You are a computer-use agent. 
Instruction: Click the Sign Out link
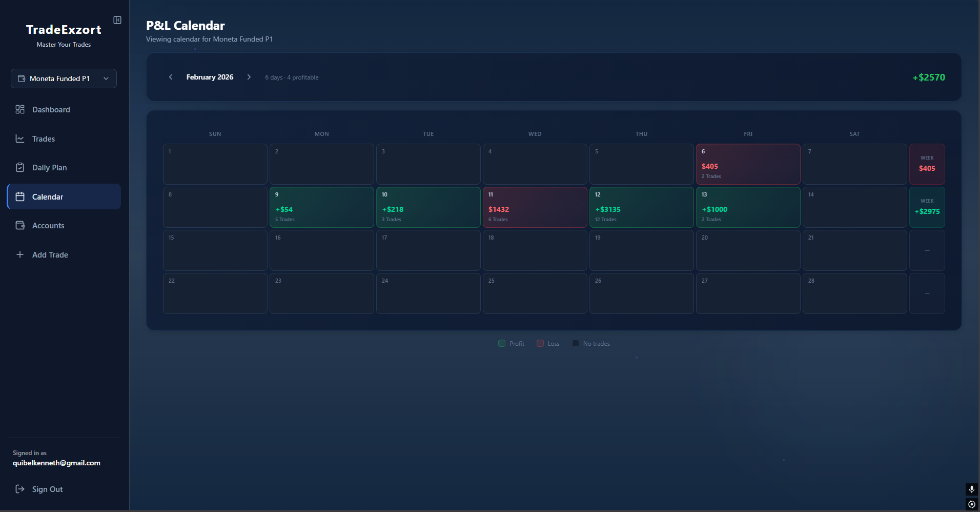(x=47, y=489)
